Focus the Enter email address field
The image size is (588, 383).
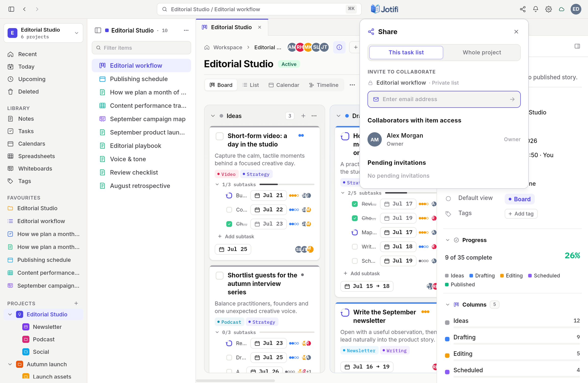click(x=444, y=99)
